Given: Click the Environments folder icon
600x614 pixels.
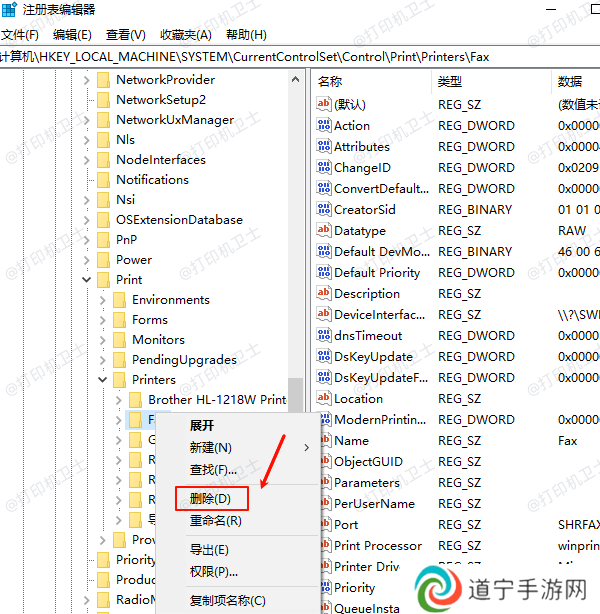Looking at the screenshot, I should click(119, 300).
